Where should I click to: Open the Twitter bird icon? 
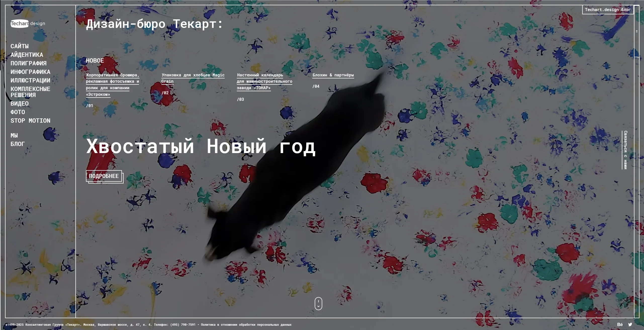630,324
